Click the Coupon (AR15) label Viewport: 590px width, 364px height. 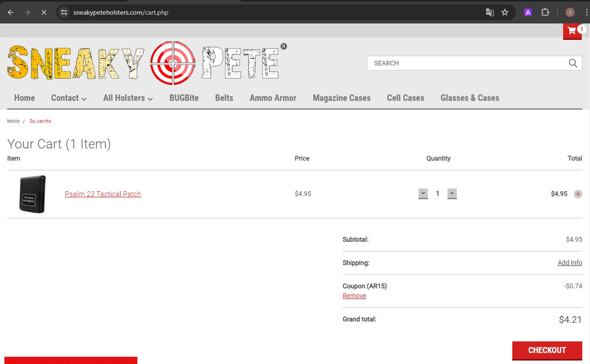pos(365,286)
